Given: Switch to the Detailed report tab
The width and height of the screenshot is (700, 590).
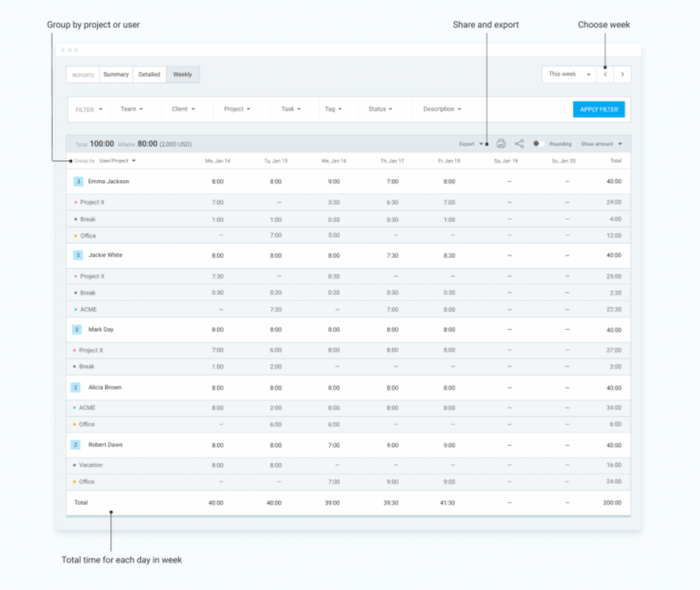Looking at the screenshot, I should coord(149,75).
